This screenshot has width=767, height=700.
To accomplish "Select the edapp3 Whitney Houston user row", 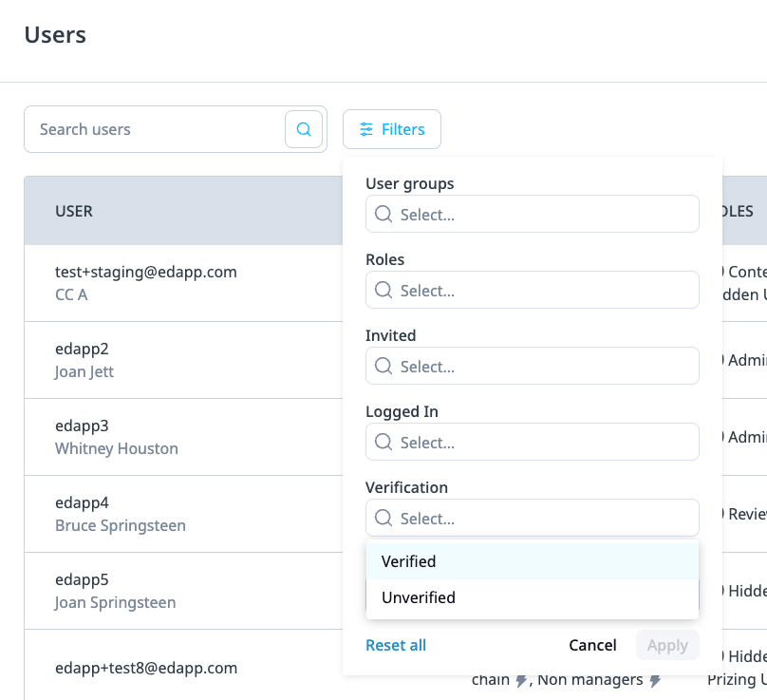I will [x=142, y=436].
